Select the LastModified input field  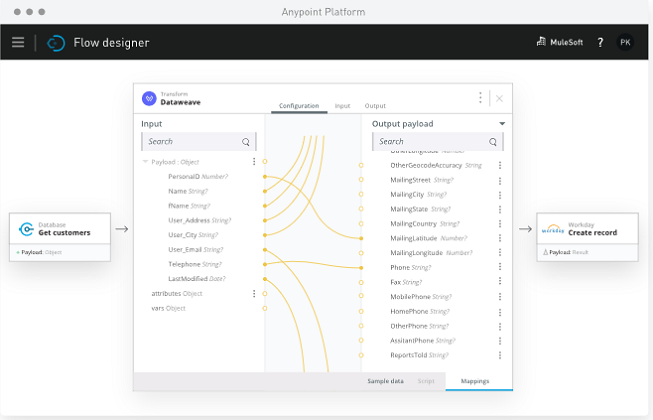tap(197, 278)
